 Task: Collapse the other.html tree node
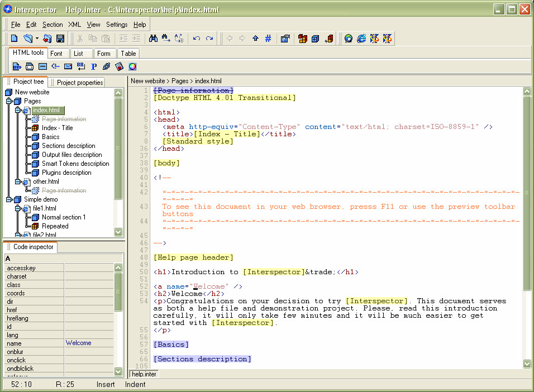click(18, 181)
